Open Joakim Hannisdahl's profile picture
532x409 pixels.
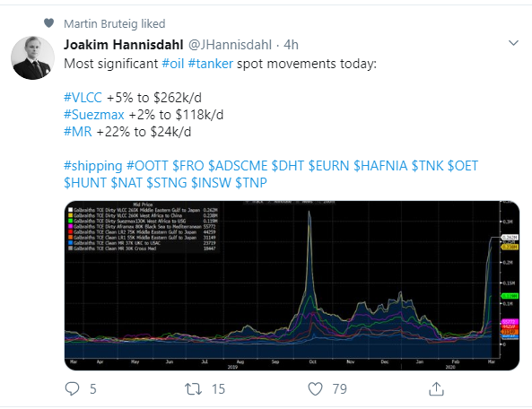click(32, 58)
